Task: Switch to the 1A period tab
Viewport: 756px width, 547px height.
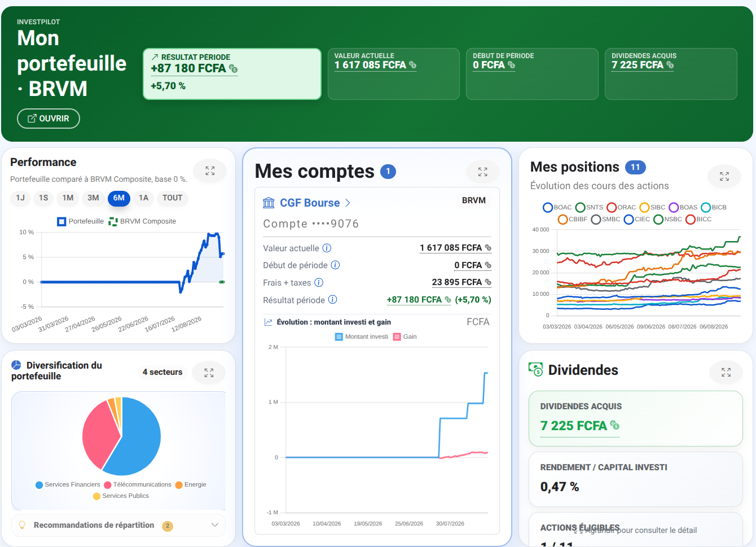Action: [x=144, y=198]
